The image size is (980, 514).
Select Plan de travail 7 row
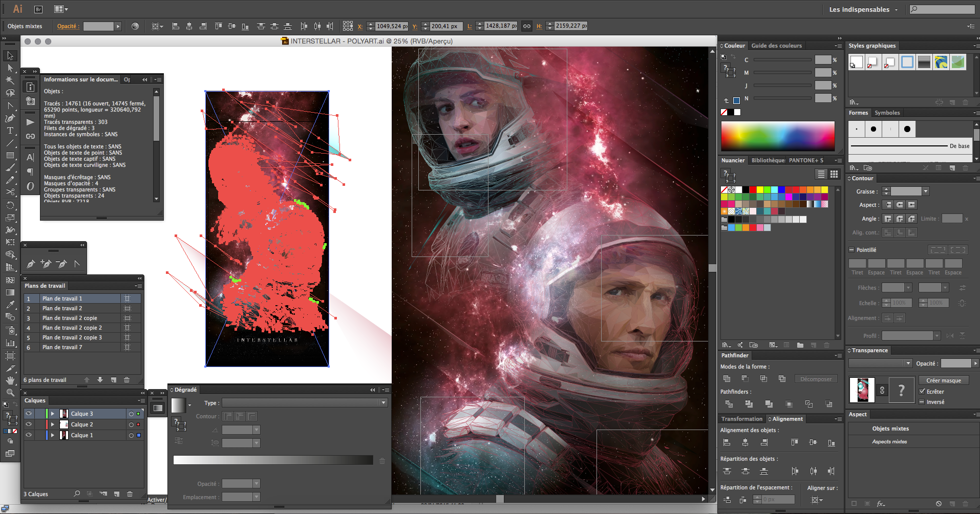tap(82, 347)
